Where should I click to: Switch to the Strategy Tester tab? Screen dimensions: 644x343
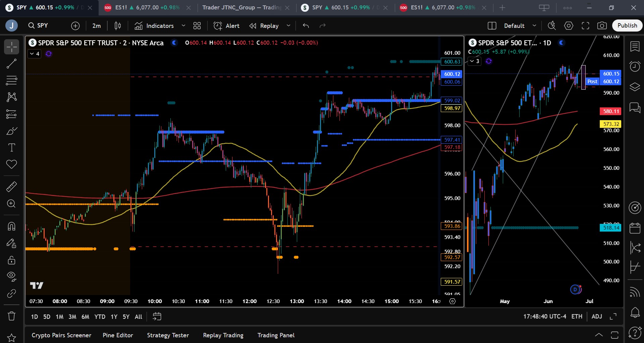click(x=168, y=335)
